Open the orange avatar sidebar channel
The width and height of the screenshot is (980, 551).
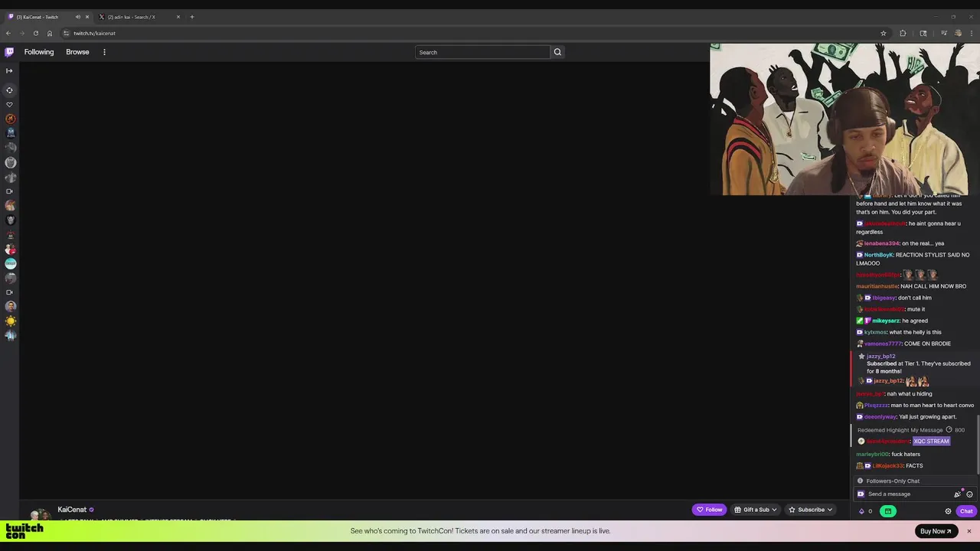pos(10,119)
